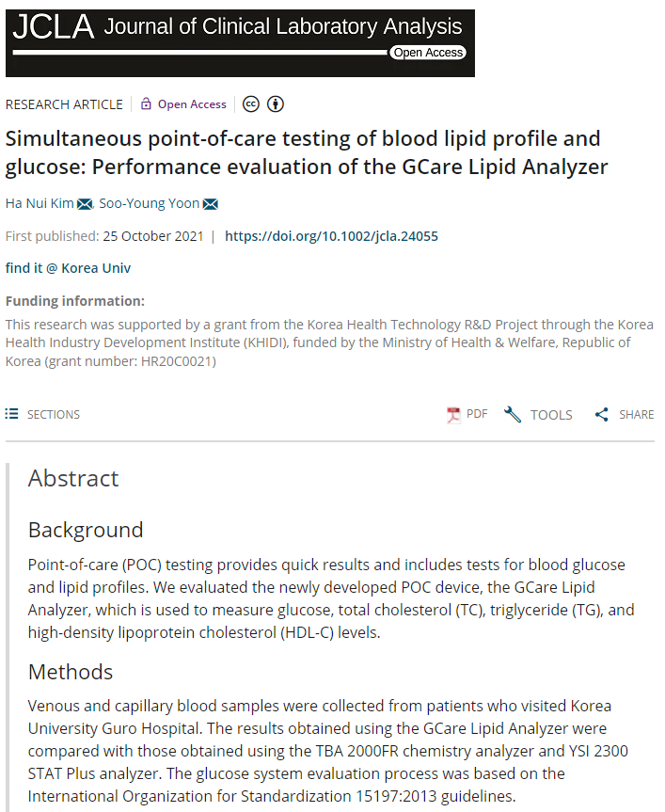Click the RESEARCH ARTICLE label
This screenshot has width=665, height=812.
point(64,104)
